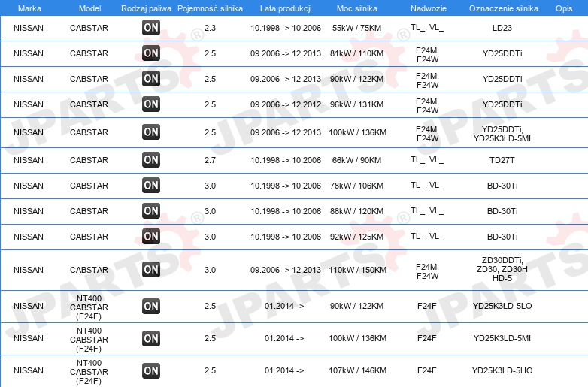Select the 'F24M, F24W' body cell in the 110kW row
Viewport: 588px width, 387px height.
pos(427,271)
